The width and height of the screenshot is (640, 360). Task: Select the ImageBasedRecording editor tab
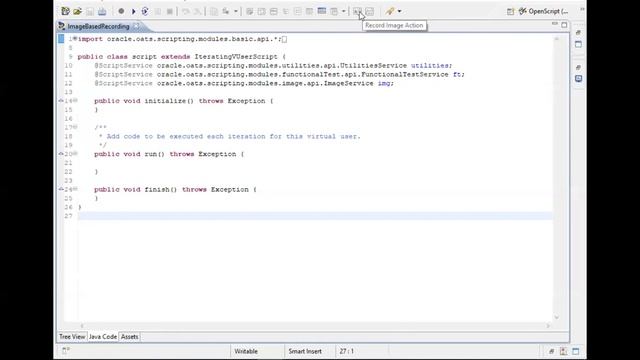coord(98,26)
